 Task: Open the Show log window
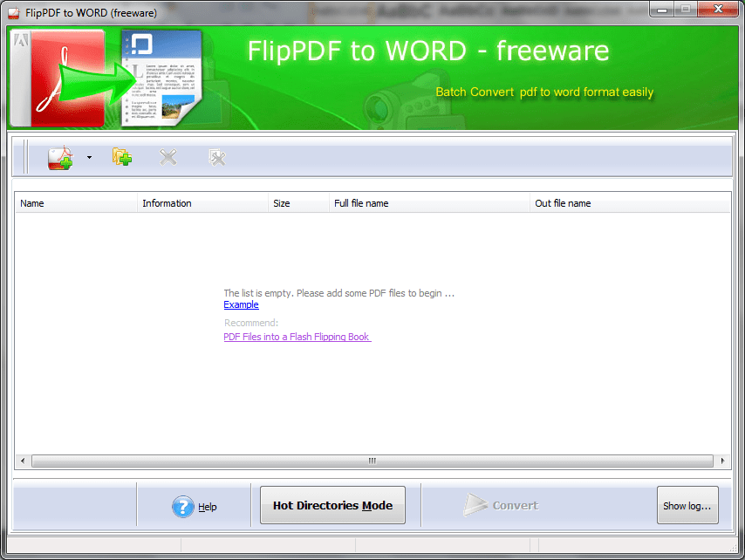[687, 505]
